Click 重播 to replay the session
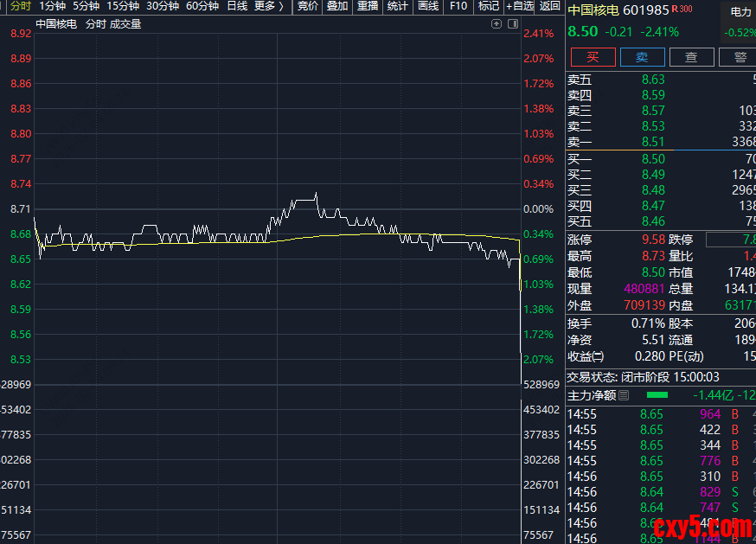Image resolution: width=756 pixels, height=544 pixels. pyautogui.click(x=368, y=6)
